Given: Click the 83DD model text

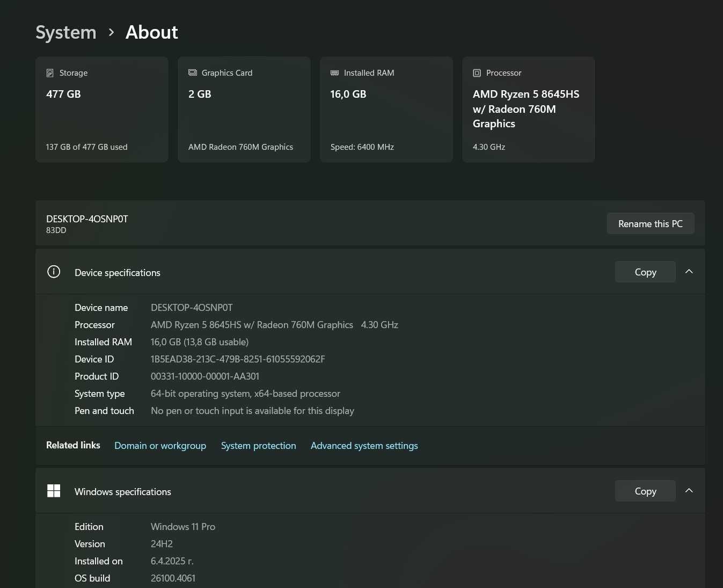Looking at the screenshot, I should pos(56,230).
